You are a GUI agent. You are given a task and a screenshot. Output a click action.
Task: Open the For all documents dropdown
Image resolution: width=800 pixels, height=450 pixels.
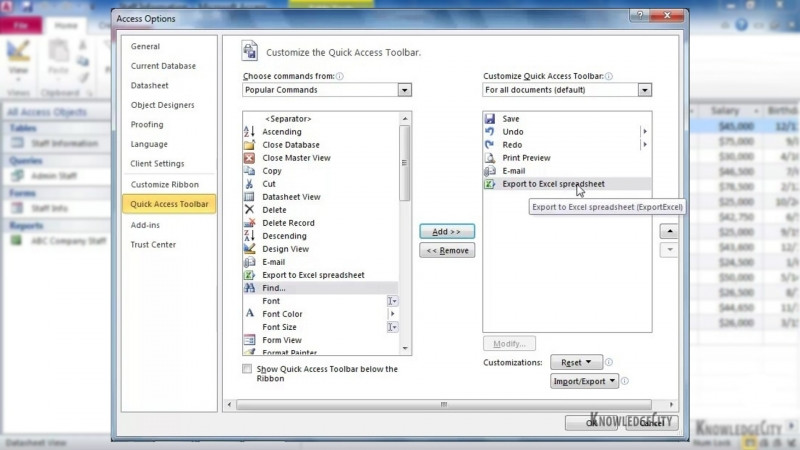(645, 90)
